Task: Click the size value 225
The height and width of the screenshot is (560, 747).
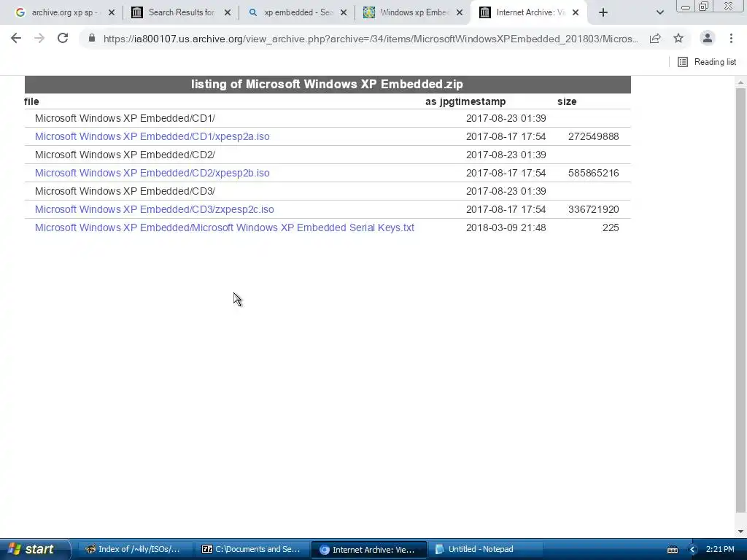Action: pyautogui.click(x=611, y=227)
